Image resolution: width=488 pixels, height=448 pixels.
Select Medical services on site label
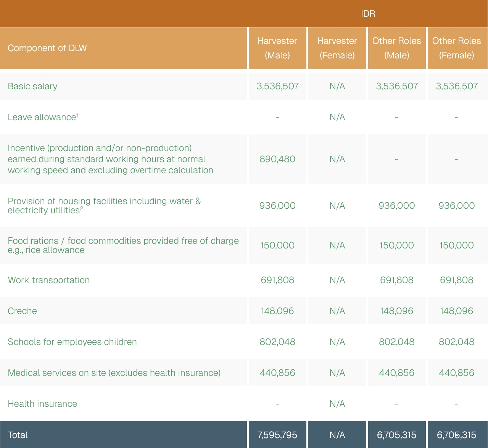click(x=114, y=373)
